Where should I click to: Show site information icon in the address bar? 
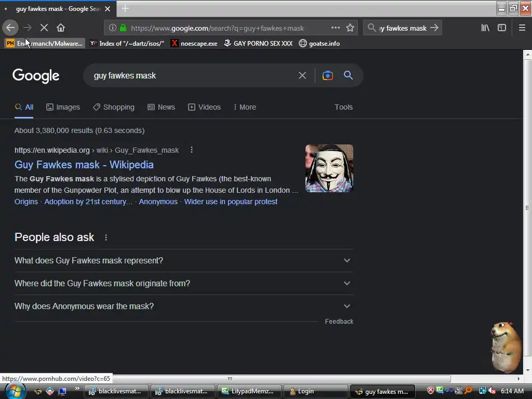pyautogui.click(x=113, y=28)
